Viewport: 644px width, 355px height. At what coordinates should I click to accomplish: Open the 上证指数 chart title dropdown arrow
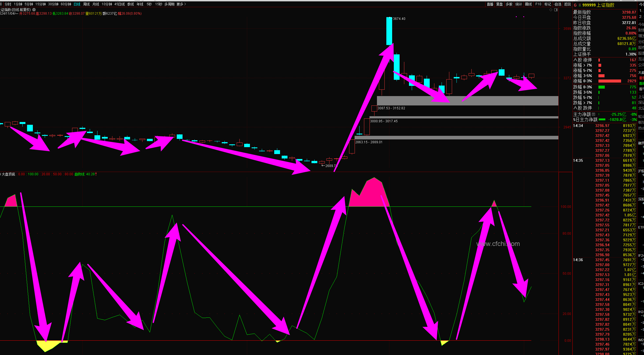point(34,10)
